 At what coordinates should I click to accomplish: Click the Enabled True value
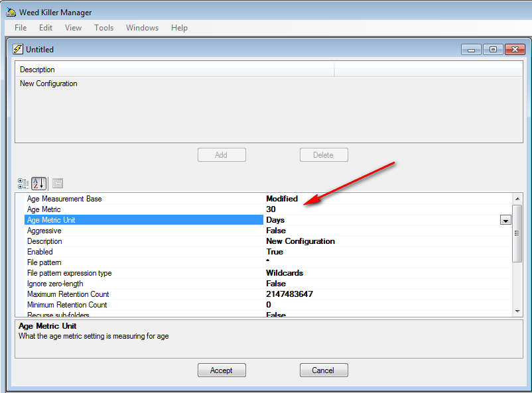[x=387, y=252]
